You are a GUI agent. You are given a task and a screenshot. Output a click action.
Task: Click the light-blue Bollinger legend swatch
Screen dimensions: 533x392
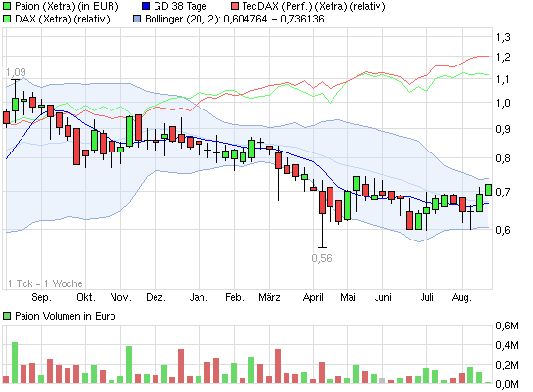click(137, 19)
